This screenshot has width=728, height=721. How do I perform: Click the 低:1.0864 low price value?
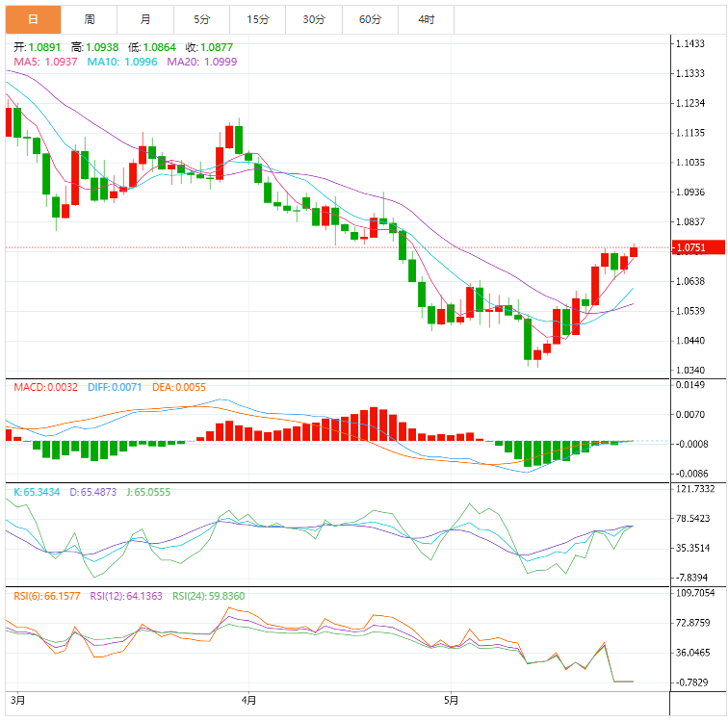point(152,47)
